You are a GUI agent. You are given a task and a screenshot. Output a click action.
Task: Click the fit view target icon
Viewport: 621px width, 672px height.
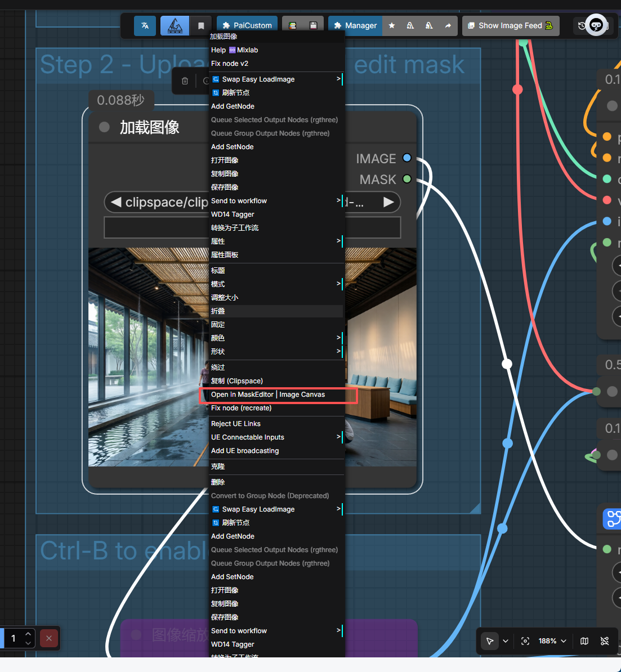point(525,641)
